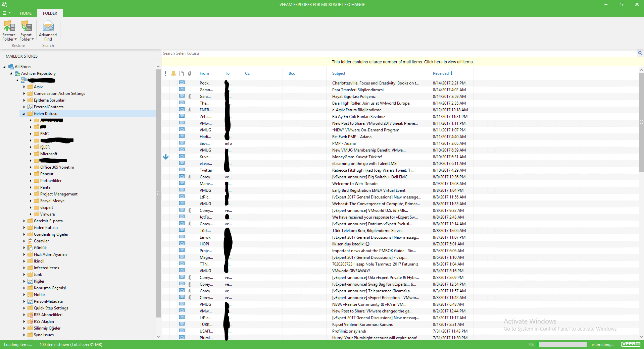This screenshot has width=644, height=349.
Task: Select the Project Management subfolder
Action: click(59, 194)
